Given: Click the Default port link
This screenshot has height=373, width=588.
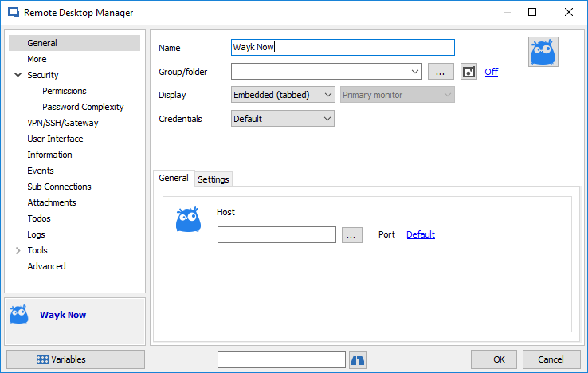Looking at the screenshot, I should 421,234.
